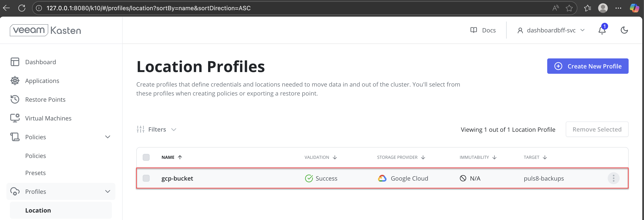Open the Docs link
This screenshot has height=220, width=644.
[483, 30]
